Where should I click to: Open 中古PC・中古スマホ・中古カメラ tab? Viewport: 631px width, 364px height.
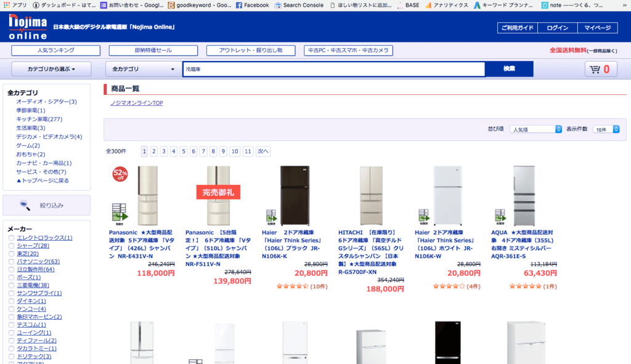(348, 51)
